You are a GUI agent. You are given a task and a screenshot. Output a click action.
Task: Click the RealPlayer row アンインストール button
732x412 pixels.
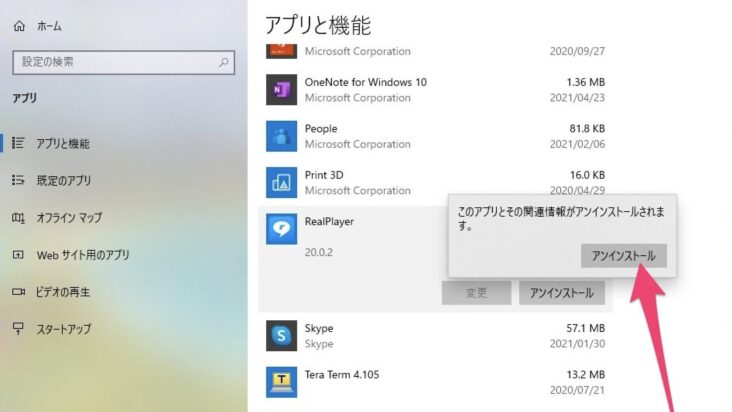(562, 293)
